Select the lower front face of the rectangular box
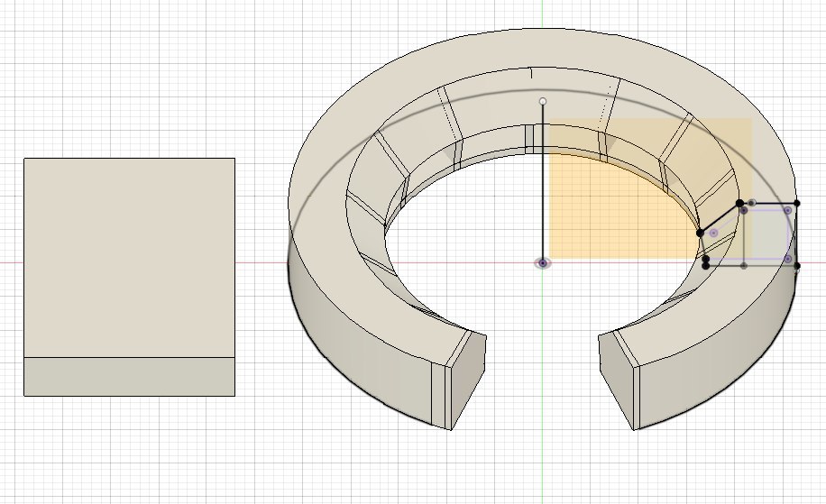826x504 pixels. tap(129, 377)
